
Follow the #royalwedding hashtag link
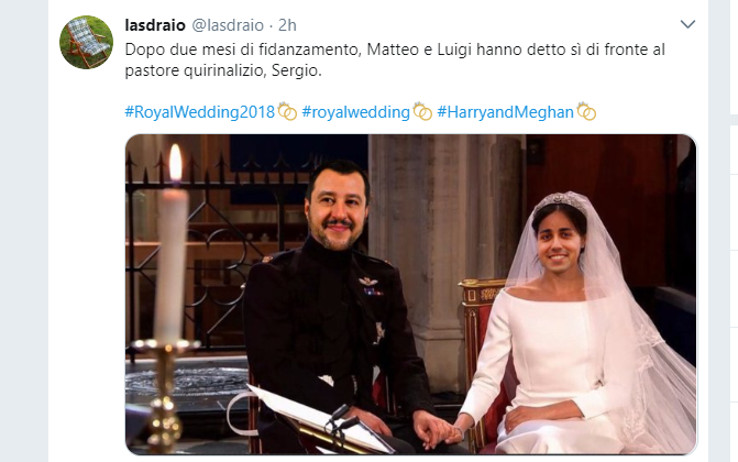point(356,112)
